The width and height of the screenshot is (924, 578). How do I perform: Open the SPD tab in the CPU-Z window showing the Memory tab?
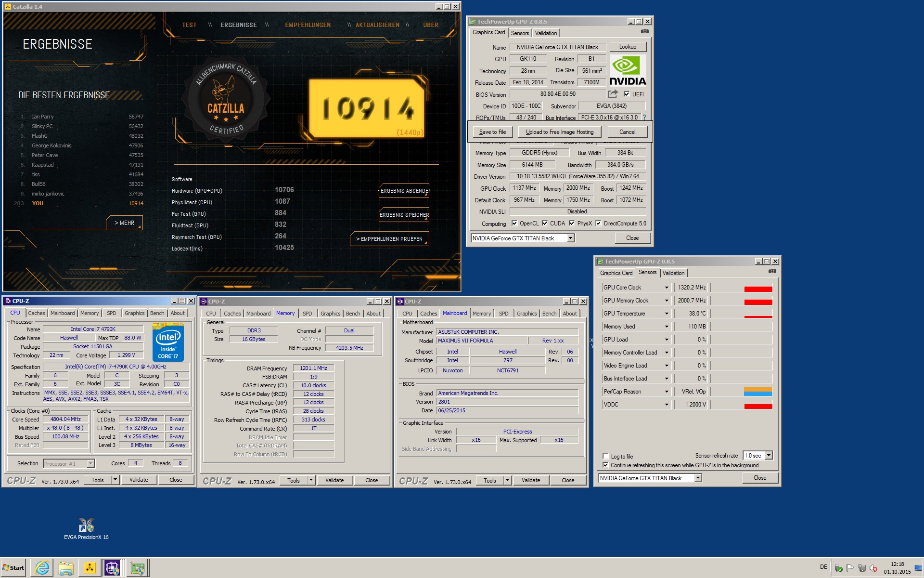[307, 314]
